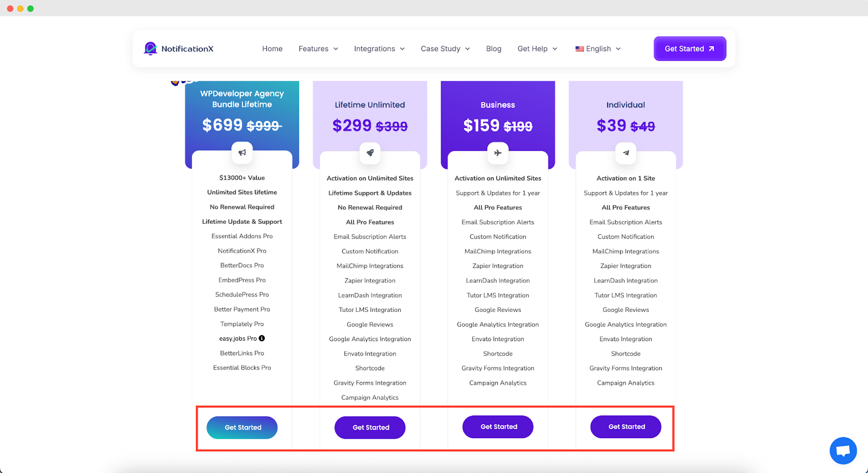
Task: Click Get Started under Lifetime Unlimited plan
Action: pyautogui.click(x=370, y=427)
